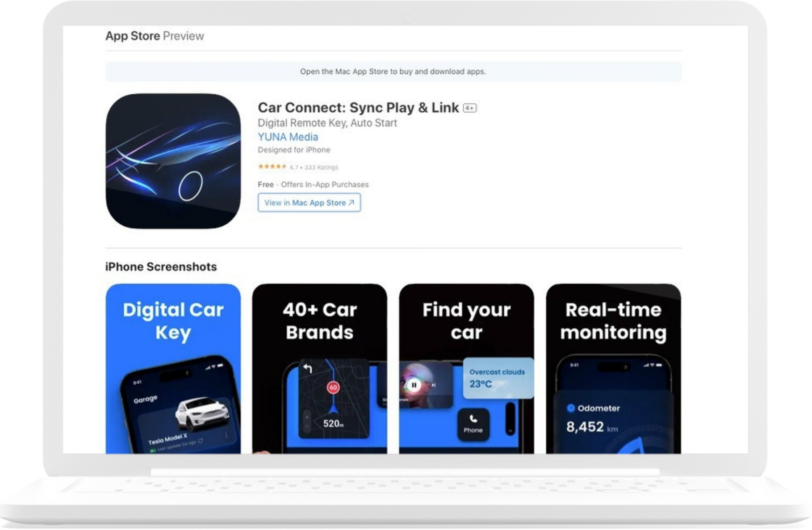This screenshot has height=530, width=812.
Task: Click the Designed for iPhone text
Action: [x=294, y=150]
